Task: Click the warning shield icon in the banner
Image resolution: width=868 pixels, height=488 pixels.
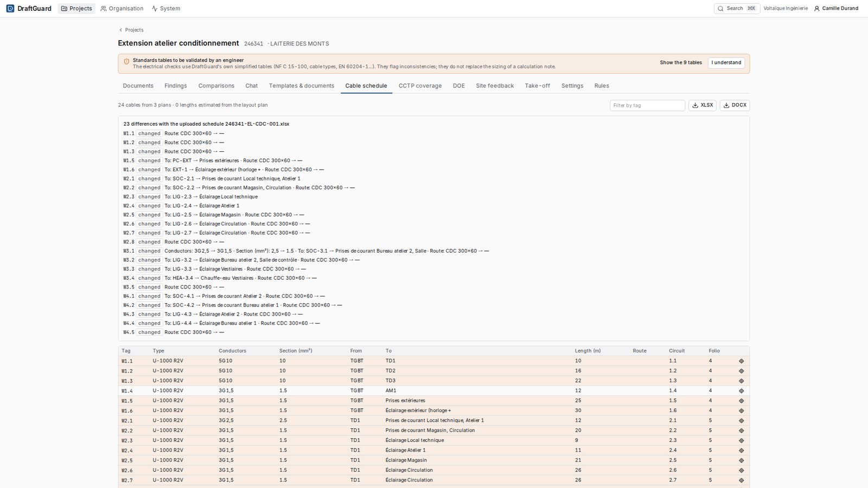Action: [126, 62]
